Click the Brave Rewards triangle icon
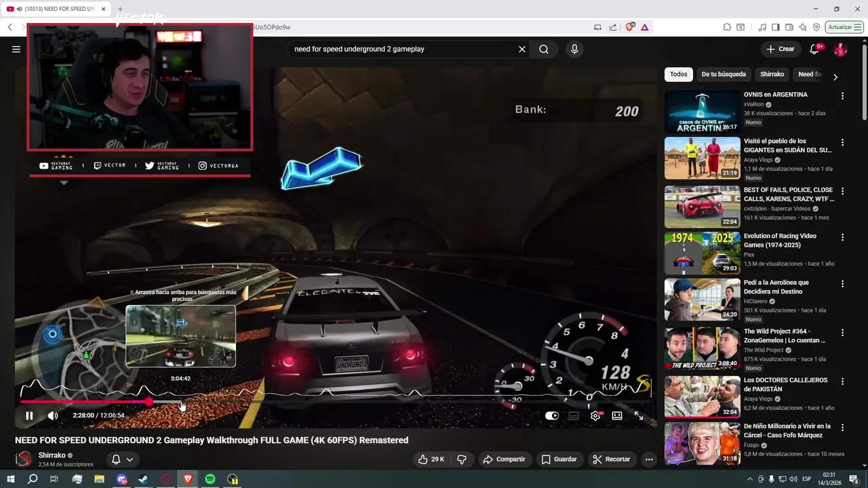Screen dimensions: 868x488 [x=644, y=27]
